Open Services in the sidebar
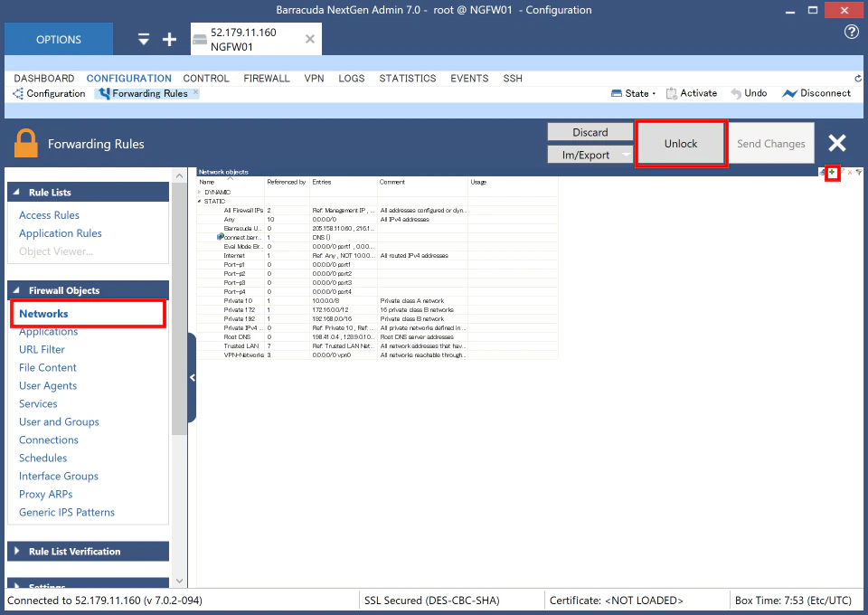This screenshot has width=868, height=615. pos(38,403)
